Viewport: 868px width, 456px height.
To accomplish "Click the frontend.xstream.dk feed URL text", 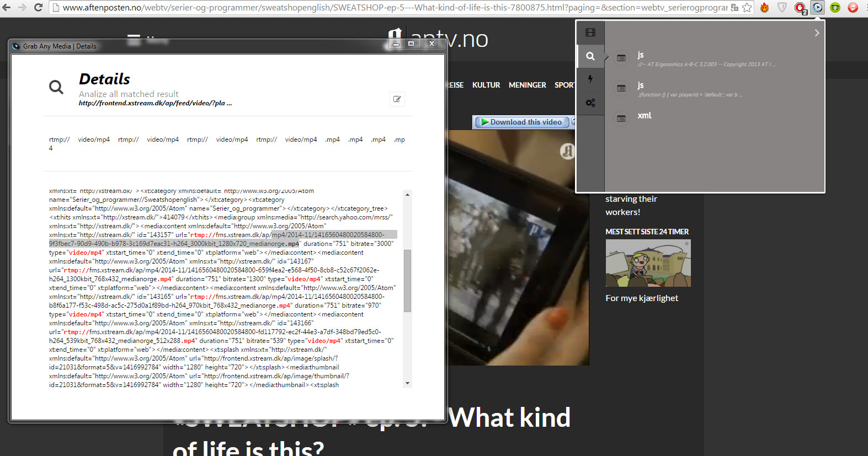I will point(155,103).
